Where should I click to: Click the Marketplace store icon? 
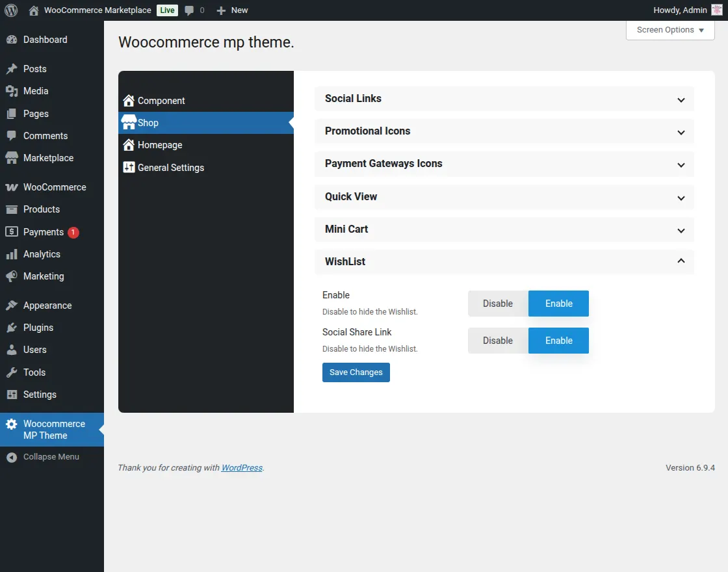click(x=12, y=158)
